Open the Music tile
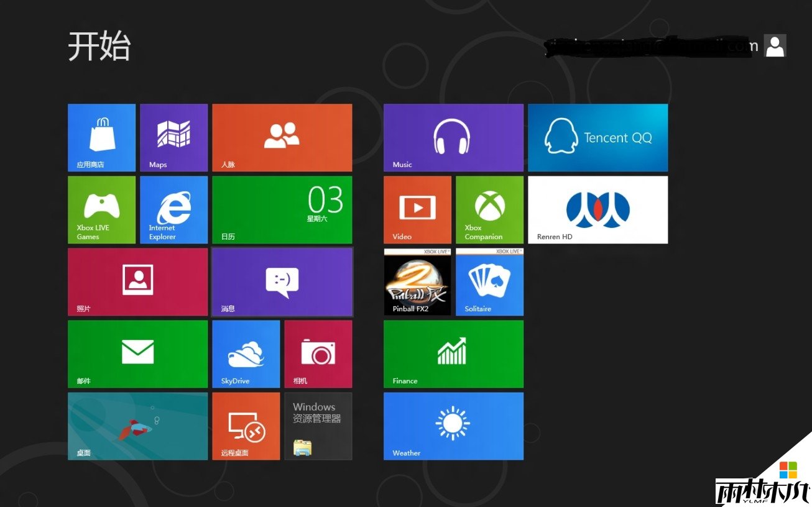This screenshot has width=812, height=507. point(453,137)
